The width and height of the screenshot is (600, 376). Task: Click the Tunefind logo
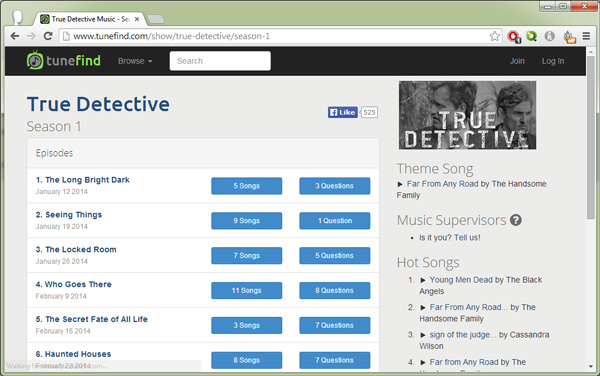click(64, 60)
